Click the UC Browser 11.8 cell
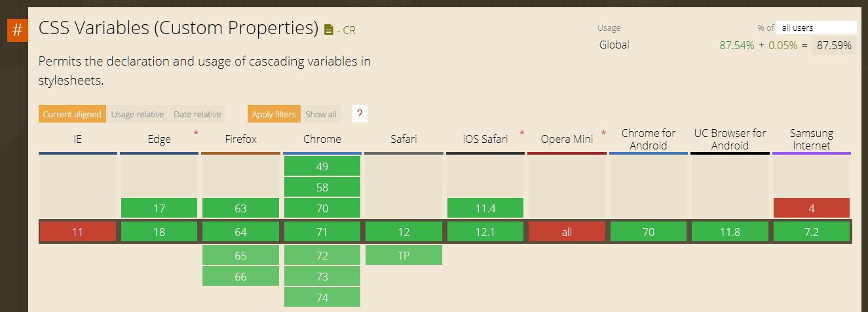 [730, 231]
